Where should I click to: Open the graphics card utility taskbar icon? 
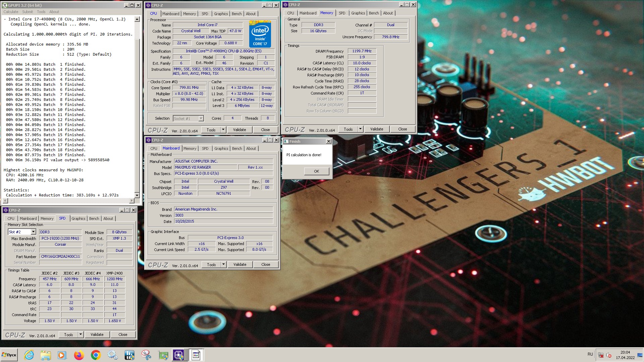[x=163, y=355]
